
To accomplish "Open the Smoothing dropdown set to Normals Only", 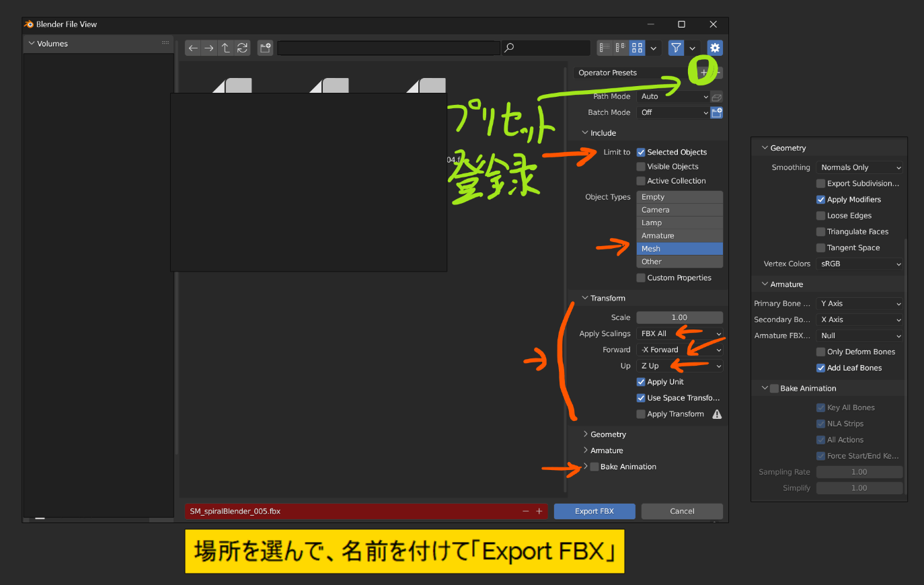I will click(x=859, y=167).
